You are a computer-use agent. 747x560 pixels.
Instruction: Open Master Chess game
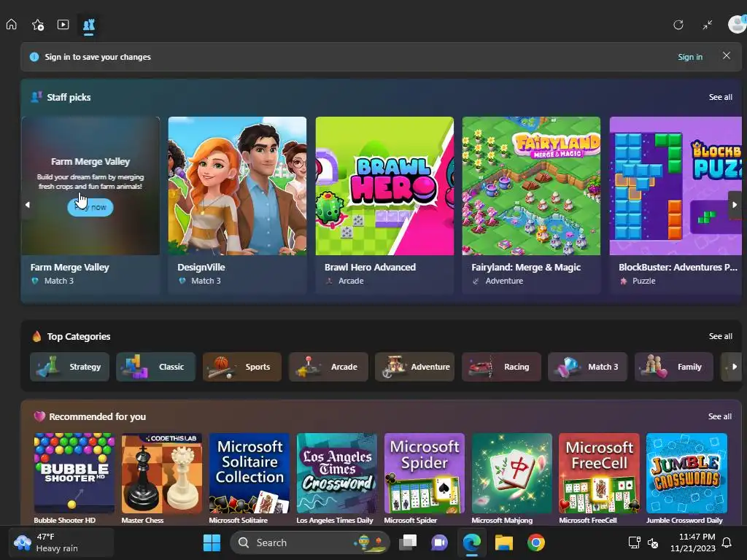(x=162, y=472)
